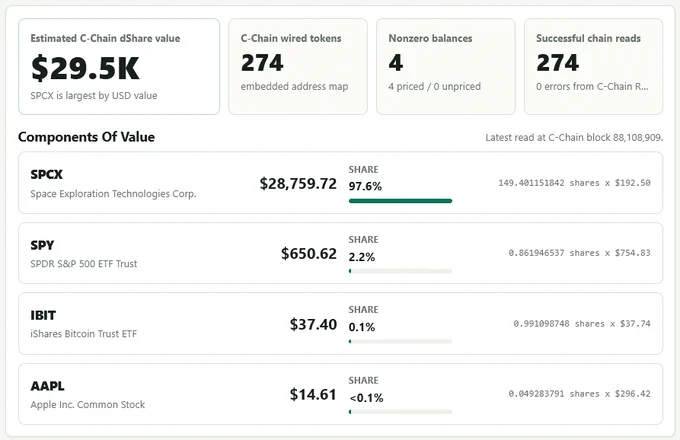Click the 0.049283791 shares x $296.42 text
Screen dimensions: 680x440
coord(579,394)
